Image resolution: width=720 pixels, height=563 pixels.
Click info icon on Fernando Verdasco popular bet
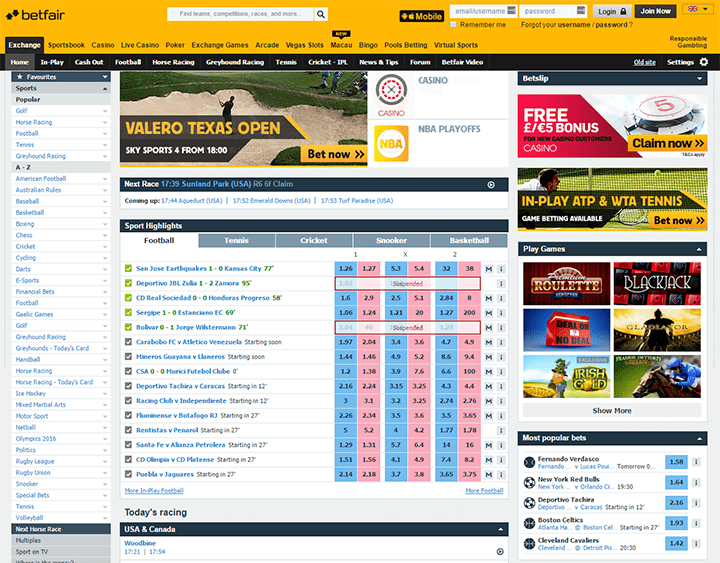tap(696, 462)
